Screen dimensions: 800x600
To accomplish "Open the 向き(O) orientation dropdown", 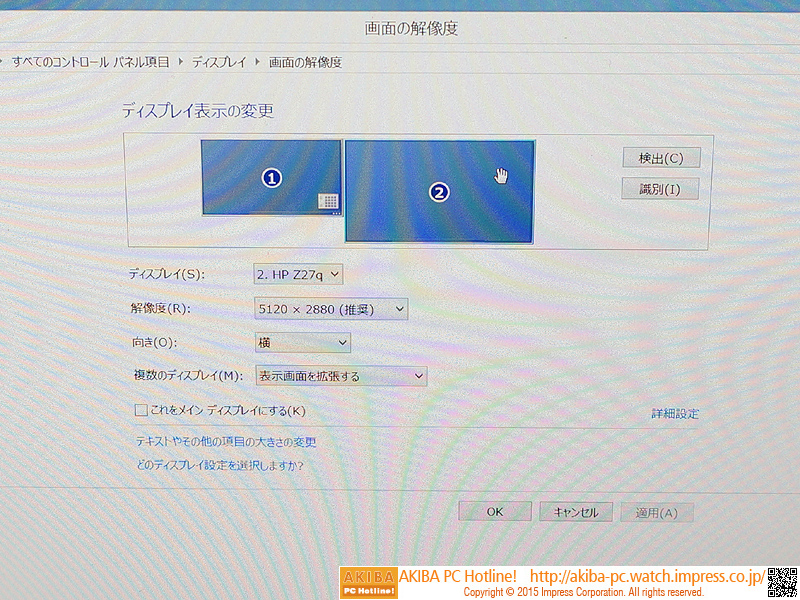I will point(303,343).
